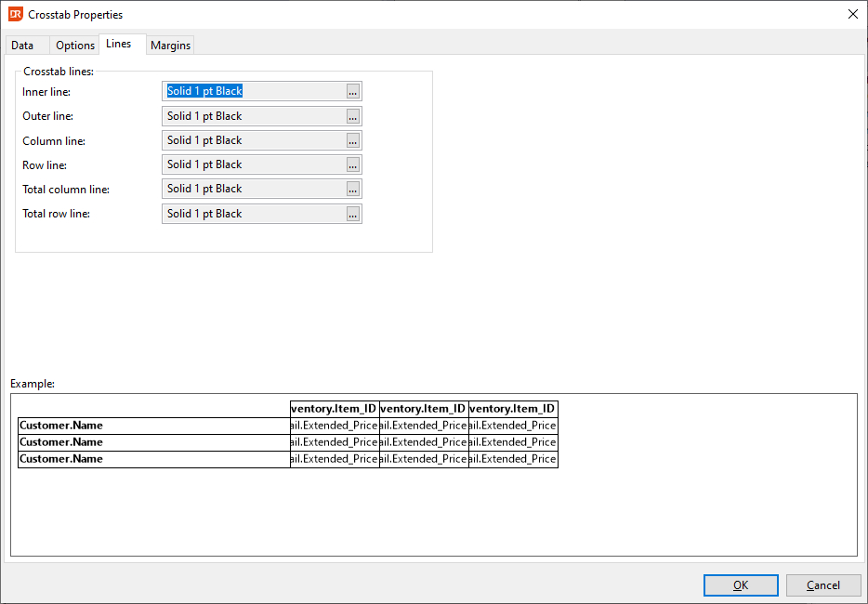
Task: Open Row line style ellipsis button
Action: (352, 165)
